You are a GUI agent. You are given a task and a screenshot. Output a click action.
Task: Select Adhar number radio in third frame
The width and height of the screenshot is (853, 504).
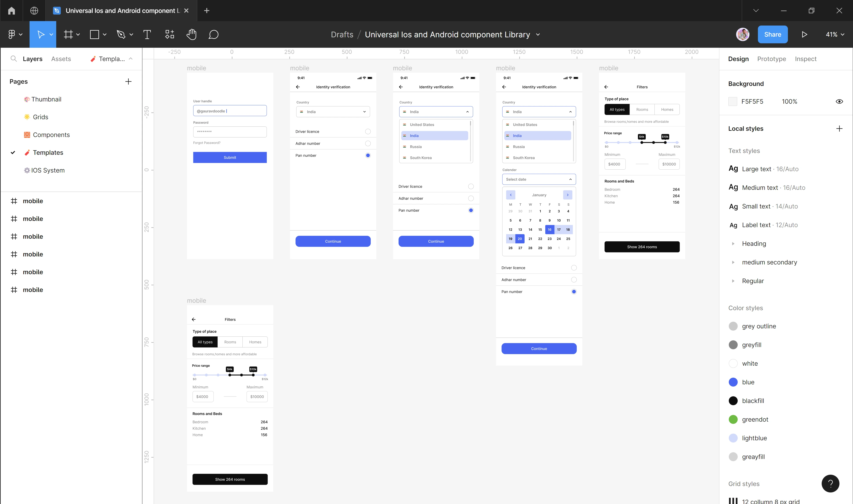click(471, 198)
